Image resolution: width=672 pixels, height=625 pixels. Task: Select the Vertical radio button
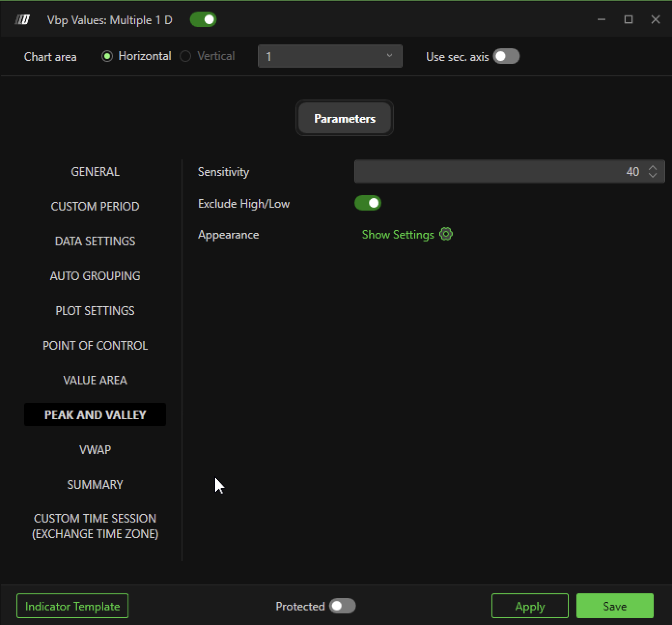tap(185, 57)
